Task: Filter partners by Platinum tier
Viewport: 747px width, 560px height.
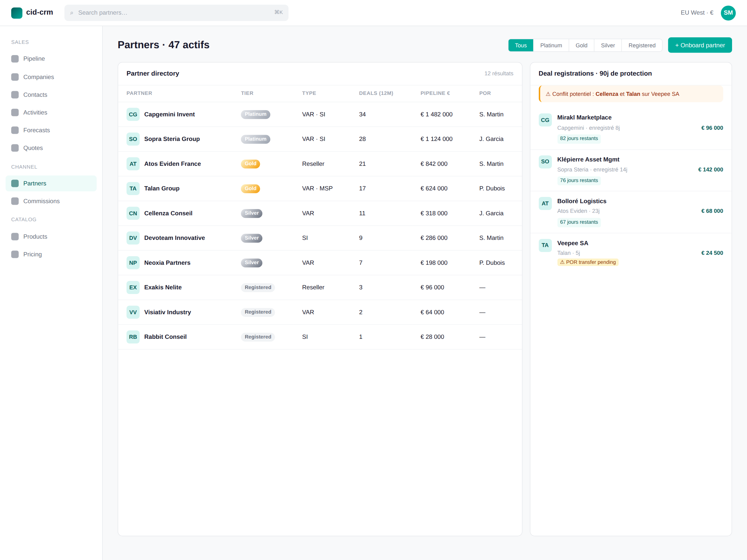Action: pos(551,45)
